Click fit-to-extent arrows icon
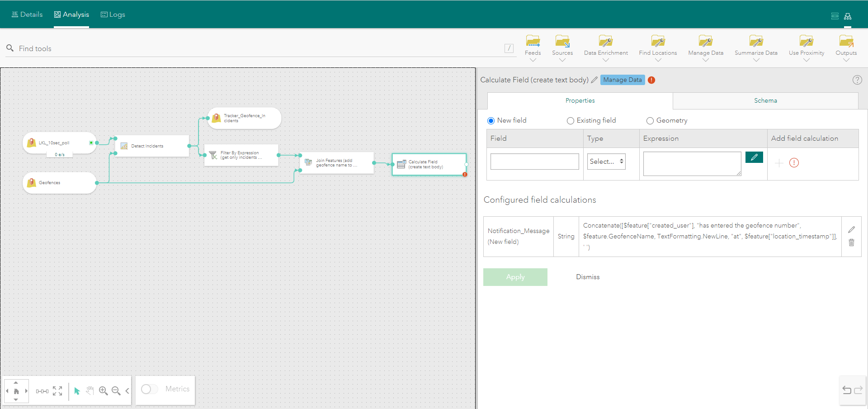Screen dimensions: 868x409 point(57,391)
